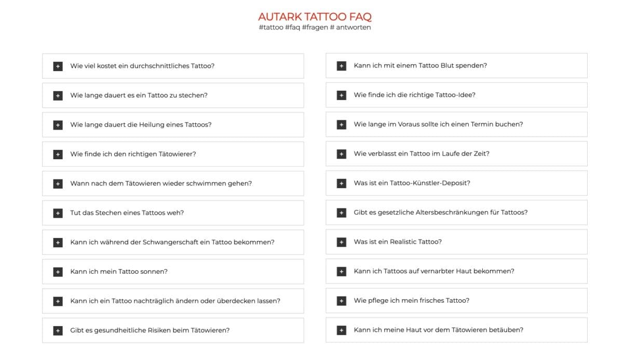Expand 'Kann ich ein Tattoo nachträglich ändern oder überdecken lassen?'
This screenshot has width=623, height=364.
point(173,301)
